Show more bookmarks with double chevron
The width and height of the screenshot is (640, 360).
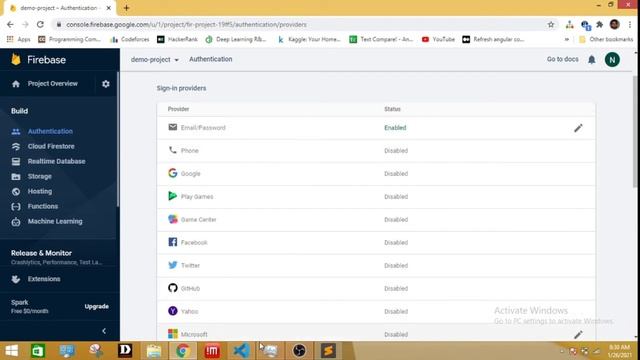pos(567,40)
